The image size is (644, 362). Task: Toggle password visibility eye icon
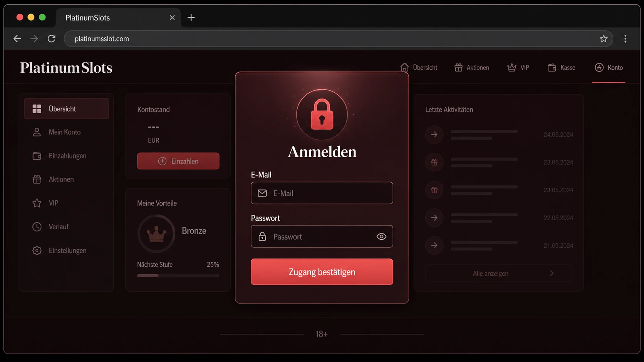(x=381, y=237)
